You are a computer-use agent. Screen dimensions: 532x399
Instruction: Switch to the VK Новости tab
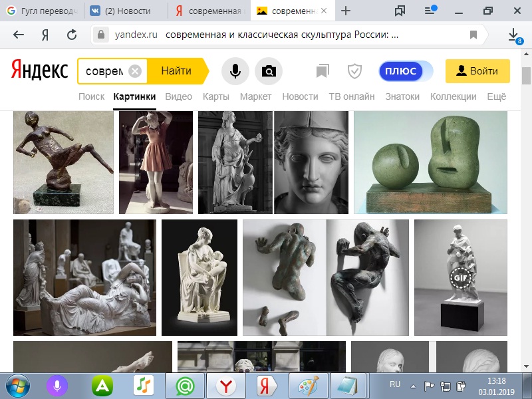coord(125,11)
